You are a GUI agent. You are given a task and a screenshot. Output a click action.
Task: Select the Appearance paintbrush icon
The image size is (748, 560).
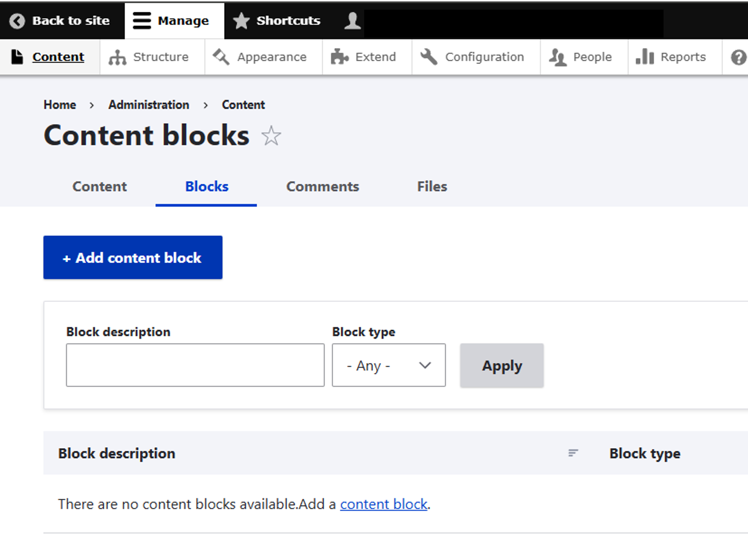[221, 57]
